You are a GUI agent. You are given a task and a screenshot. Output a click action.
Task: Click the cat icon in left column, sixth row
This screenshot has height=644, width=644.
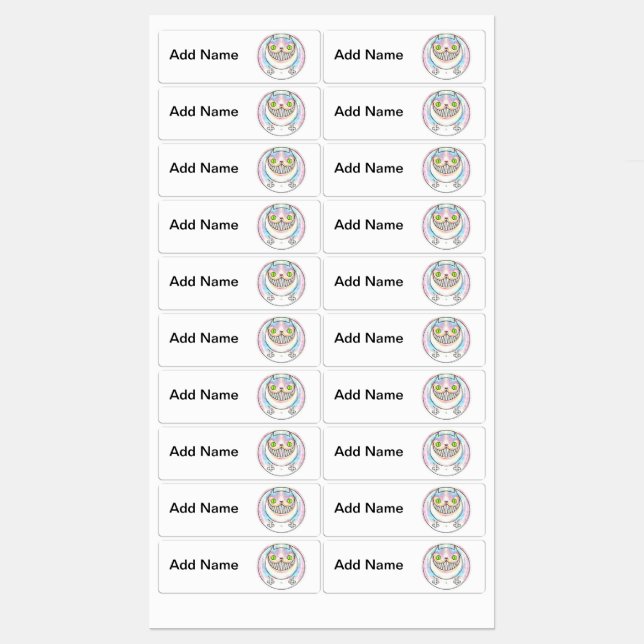click(281, 339)
